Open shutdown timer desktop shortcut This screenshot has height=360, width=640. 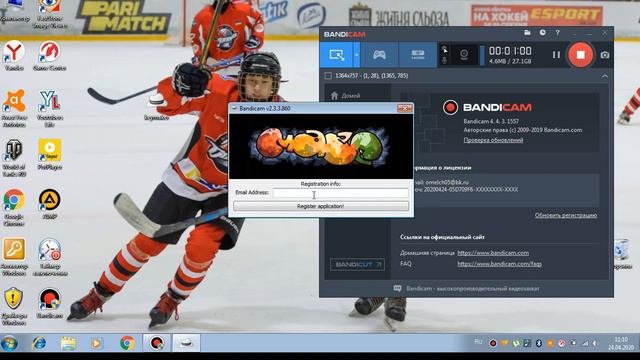pyautogui.click(x=49, y=257)
